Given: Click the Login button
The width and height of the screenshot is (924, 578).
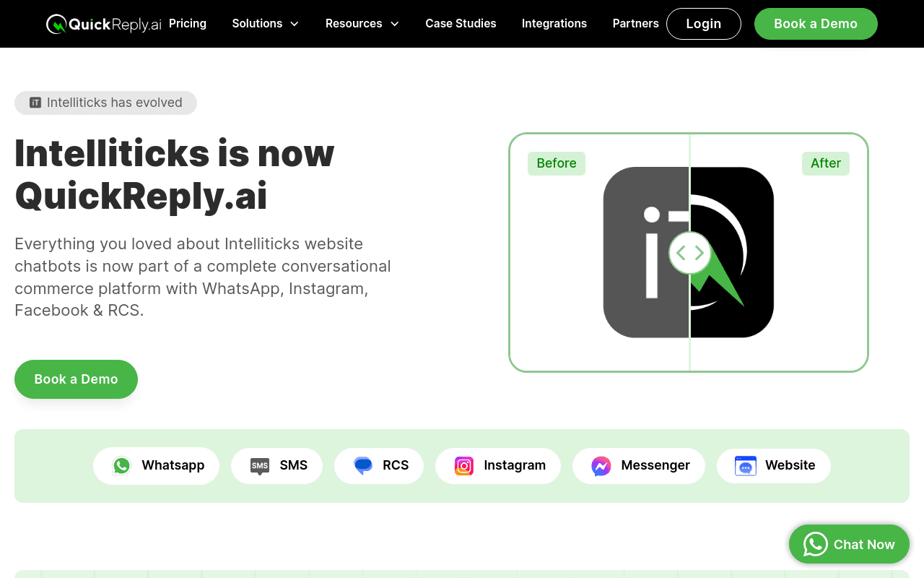Looking at the screenshot, I should click(704, 24).
